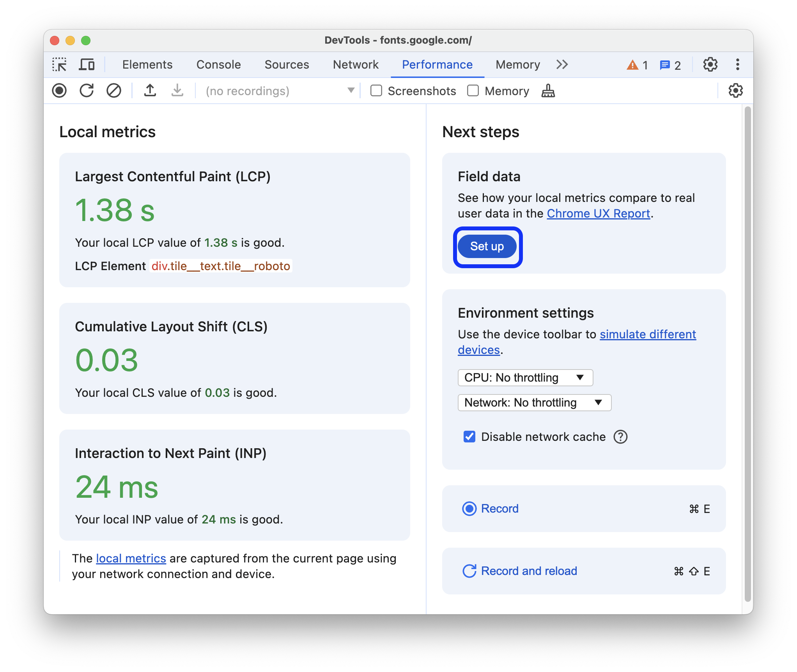Click the Set up button
Viewport: 797px width, 672px height.
point(487,247)
